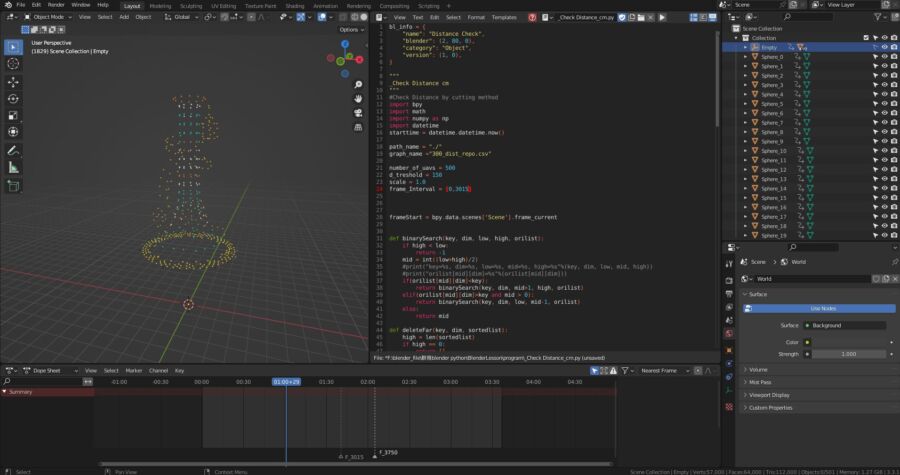Select the Measure tool
This screenshot has width=900, height=475.
coord(13,168)
